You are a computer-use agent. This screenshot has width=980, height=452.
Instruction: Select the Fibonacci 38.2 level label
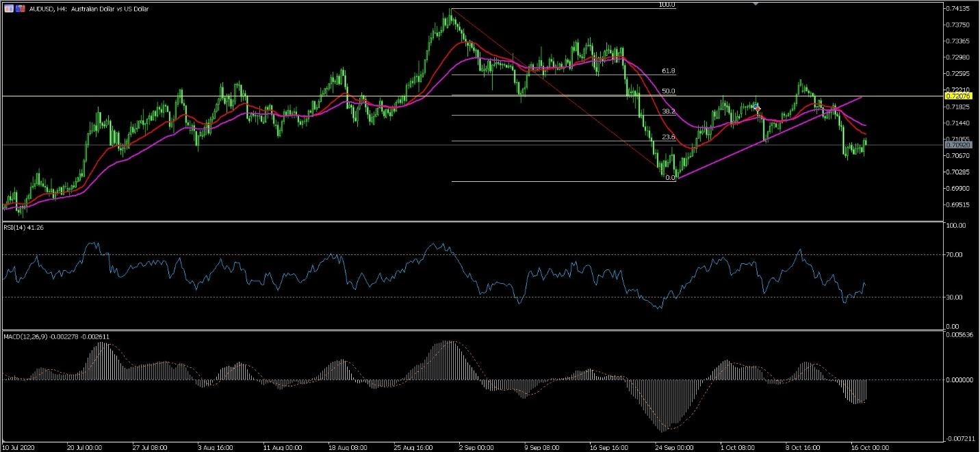[669, 111]
